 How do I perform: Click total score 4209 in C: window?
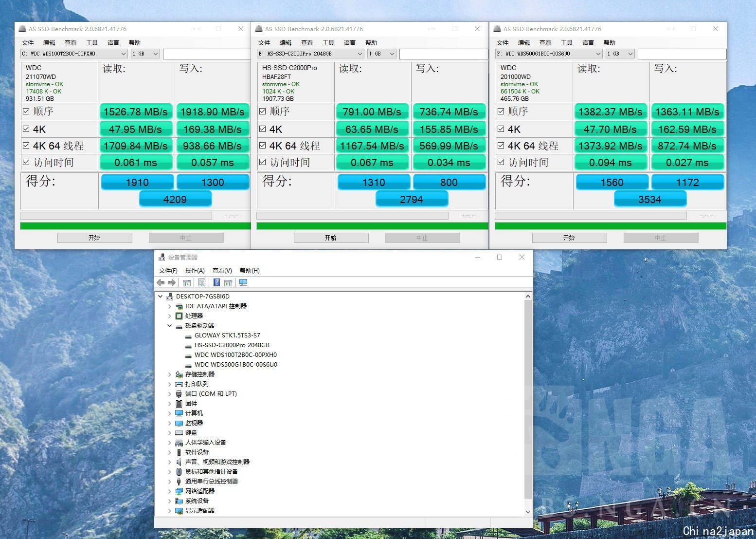(x=175, y=199)
